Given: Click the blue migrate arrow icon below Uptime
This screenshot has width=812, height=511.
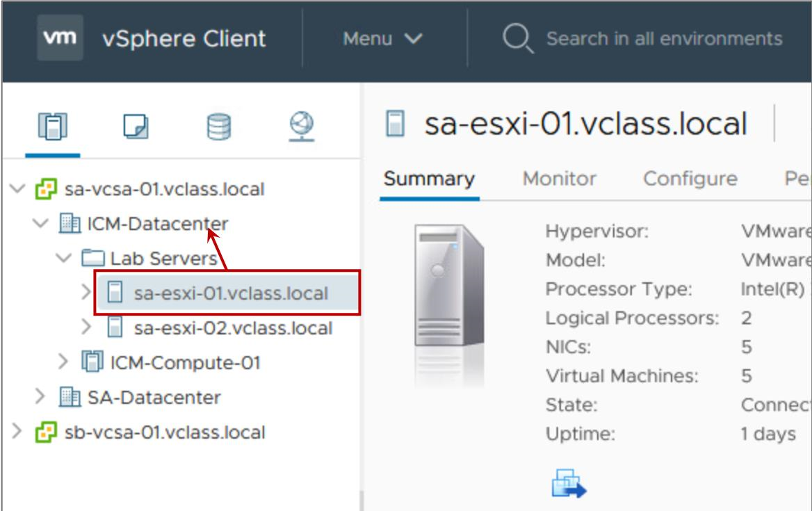Looking at the screenshot, I should coord(569,484).
